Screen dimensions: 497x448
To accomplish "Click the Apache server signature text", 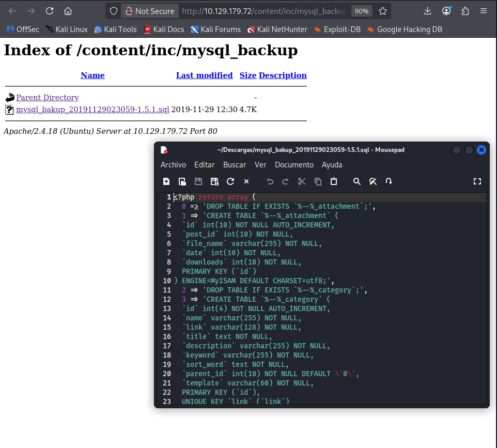I will 111,131.
